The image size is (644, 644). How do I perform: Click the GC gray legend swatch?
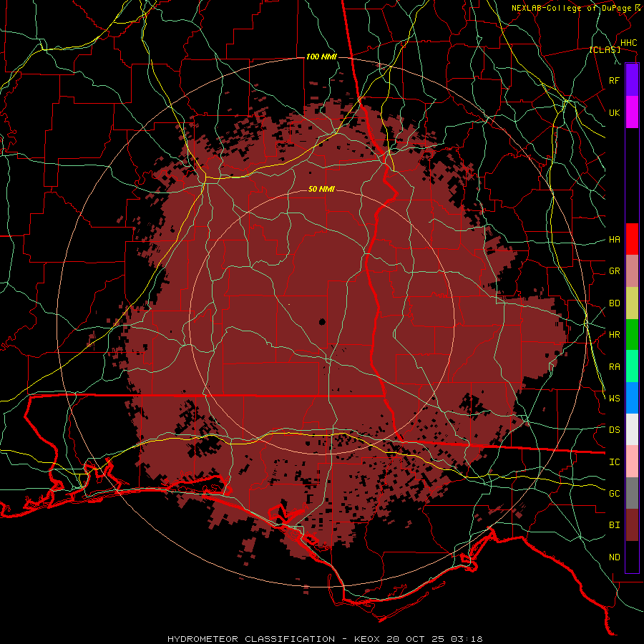[632, 493]
